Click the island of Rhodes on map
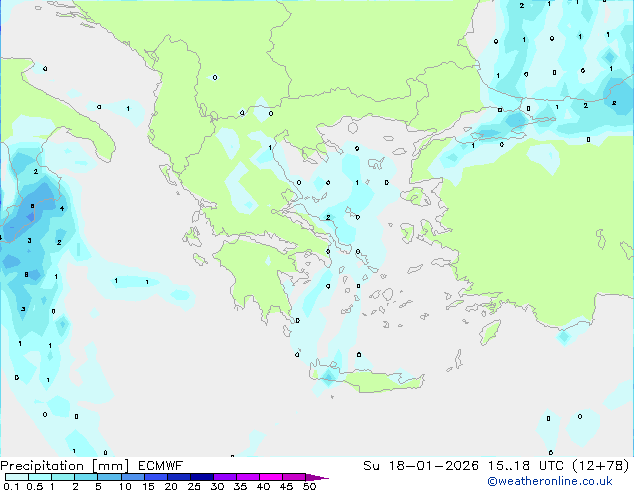This screenshot has height=490, width=634. click(490, 332)
